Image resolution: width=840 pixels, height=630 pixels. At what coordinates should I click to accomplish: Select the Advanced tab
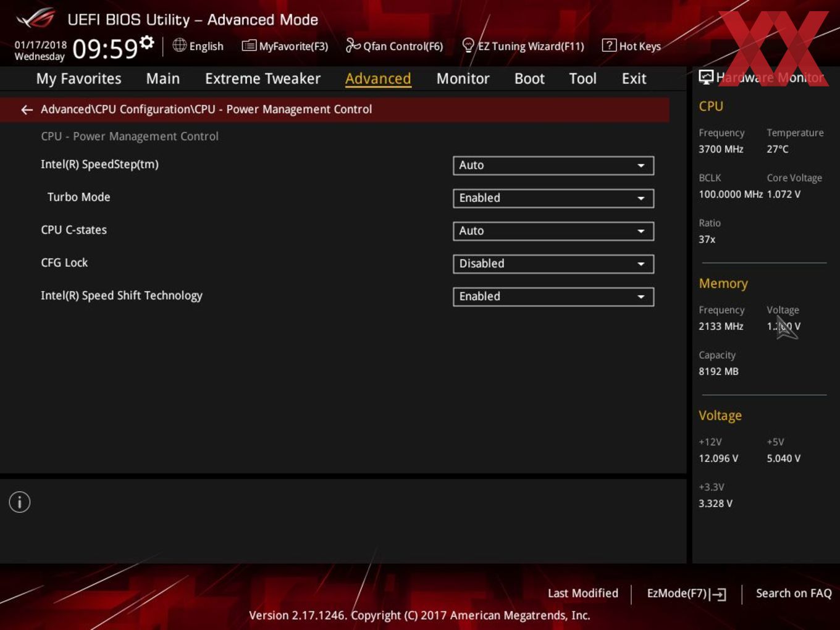pos(378,78)
